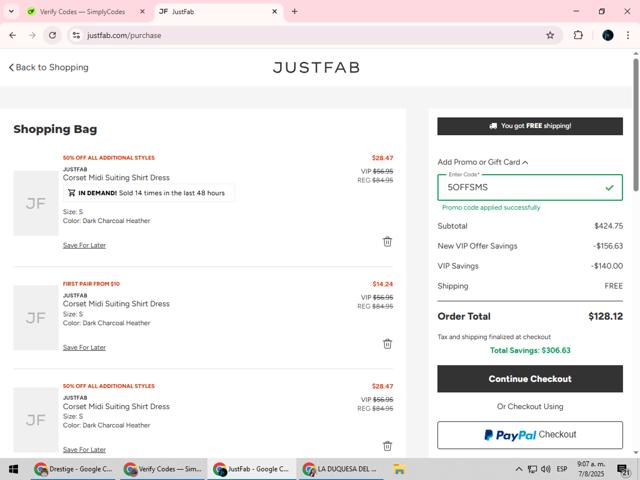Switch to Verify Codes taskbar window
640x480 pixels.
tap(164, 469)
